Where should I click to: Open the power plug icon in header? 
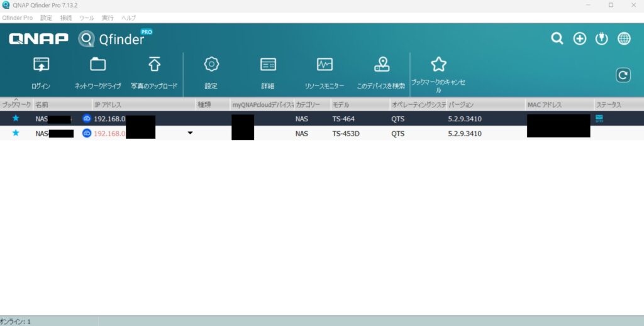602,38
